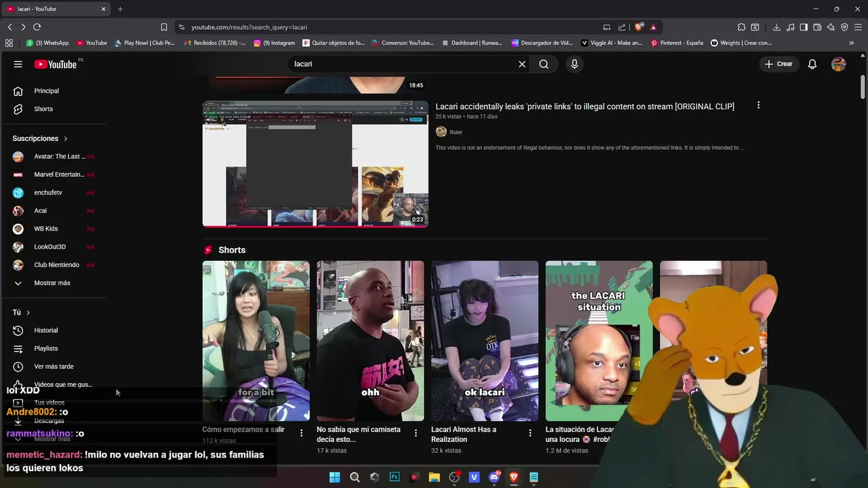Open the Pinterest - España bookmark

click(x=677, y=43)
